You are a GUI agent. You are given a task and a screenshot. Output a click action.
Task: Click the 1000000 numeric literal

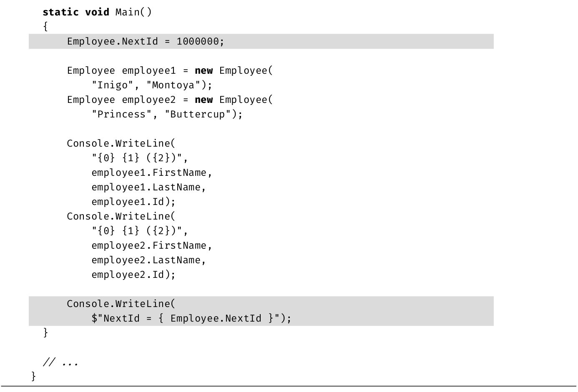tap(197, 41)
